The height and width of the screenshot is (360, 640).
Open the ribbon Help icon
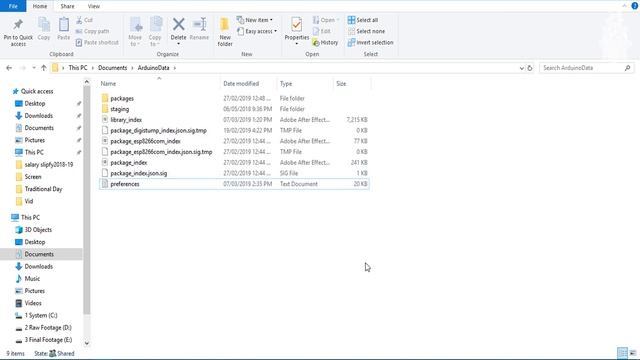click(x=635, y=6)
